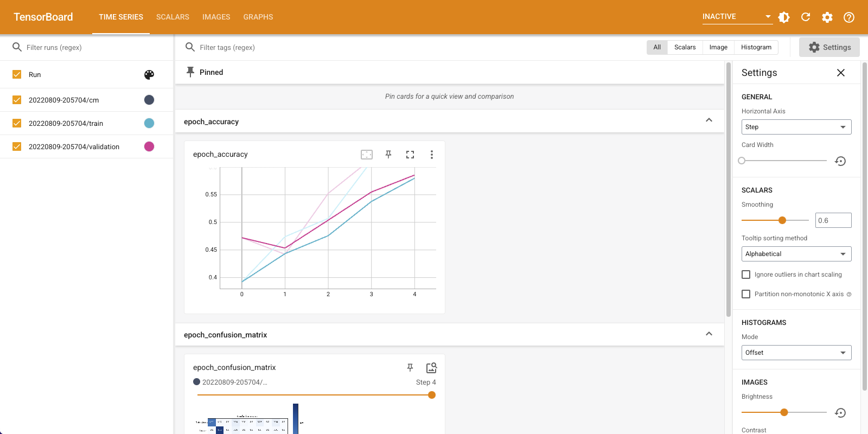868x434 pixels.
Task: Expand epoch_accuracy chart to full size
Action: coord(410,155)
